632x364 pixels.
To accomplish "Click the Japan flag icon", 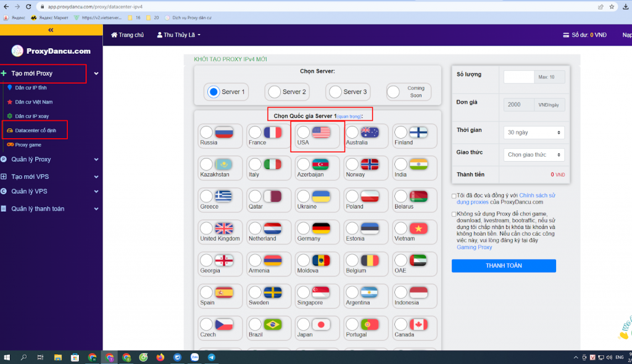I will click(321, 325).
